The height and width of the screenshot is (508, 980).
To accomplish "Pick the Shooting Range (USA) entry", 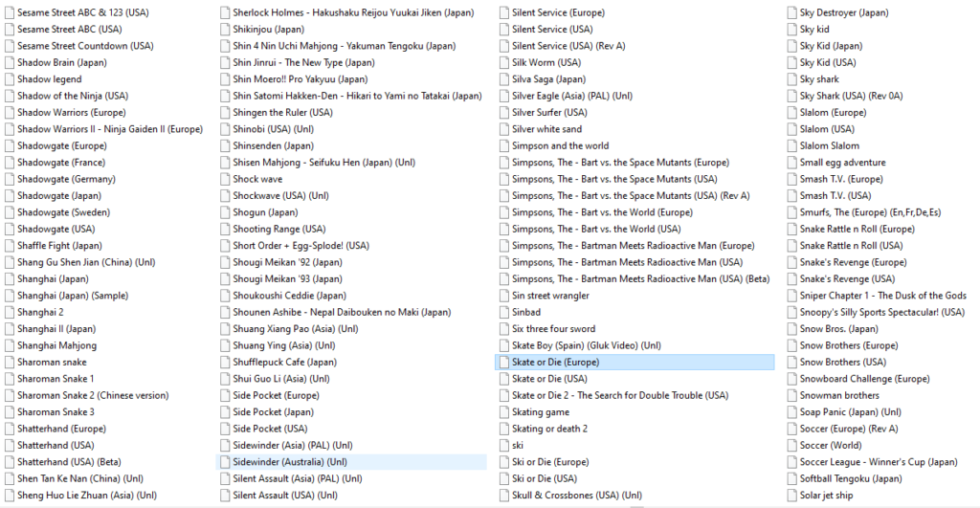I will [278, 230].
